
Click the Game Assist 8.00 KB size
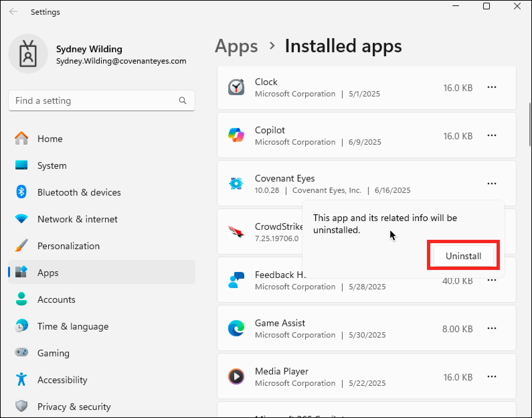coord(457,329)
